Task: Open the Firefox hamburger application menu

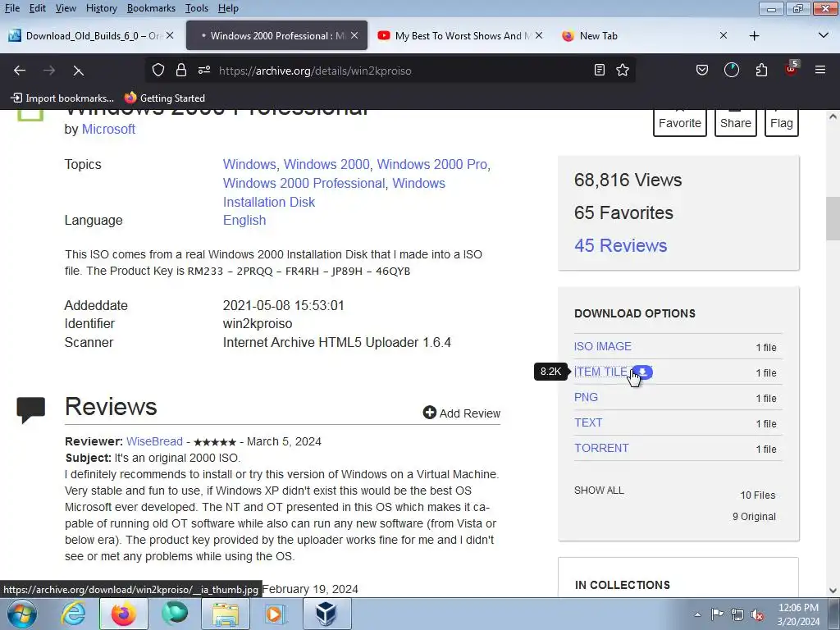Action: point(820,71)
